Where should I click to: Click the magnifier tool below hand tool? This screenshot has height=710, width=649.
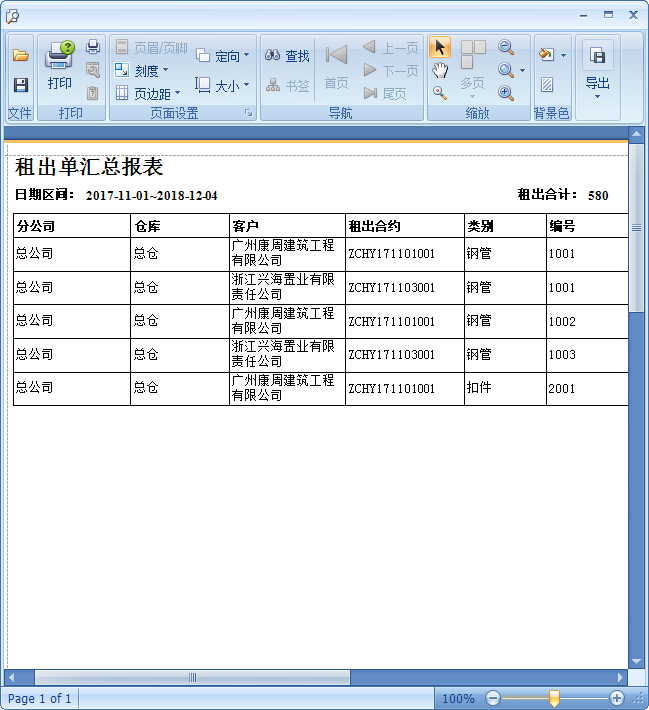(440, 93)
